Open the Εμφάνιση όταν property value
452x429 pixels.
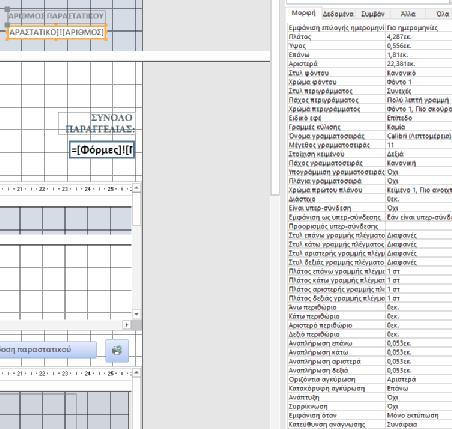419,415
